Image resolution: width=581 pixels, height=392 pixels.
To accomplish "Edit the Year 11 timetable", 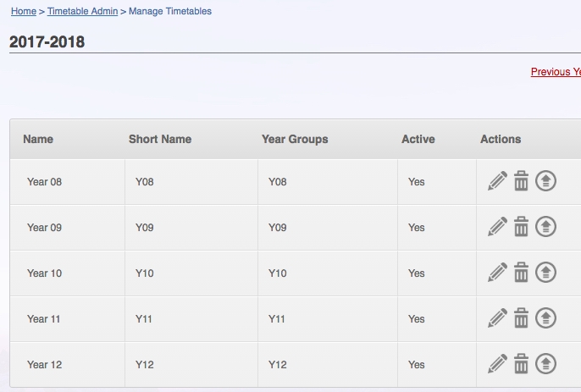I will (x=497, y=318).
